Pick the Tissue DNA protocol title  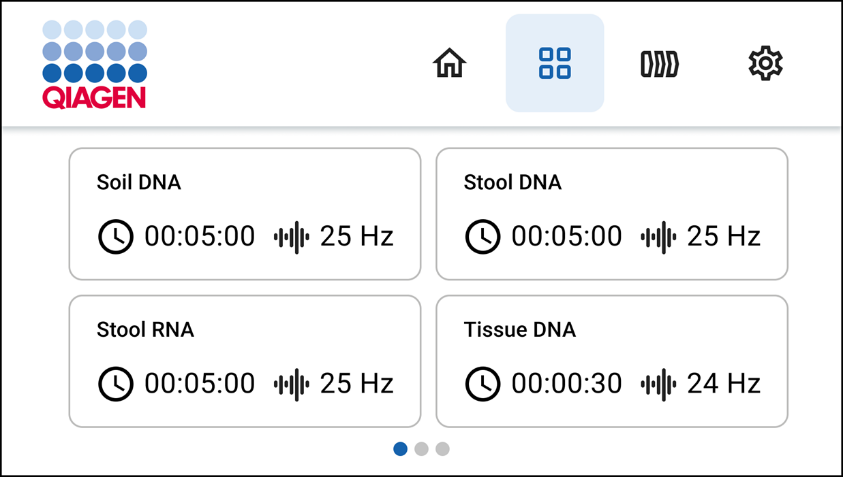tap(519, 329)
